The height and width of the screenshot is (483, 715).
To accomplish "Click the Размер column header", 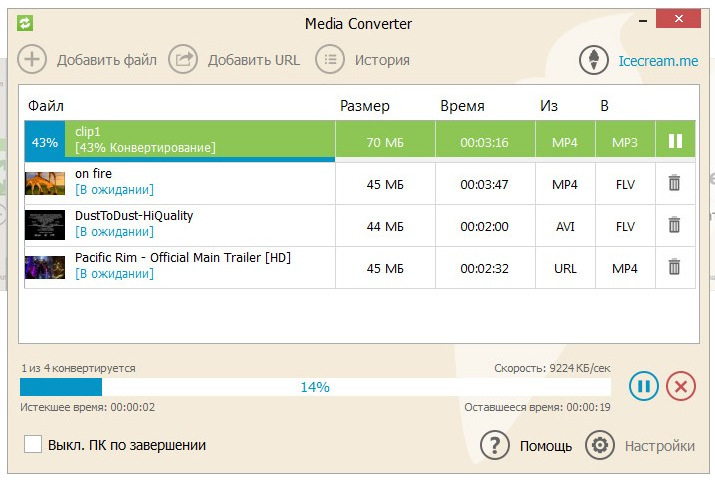I will coord(365,106).
